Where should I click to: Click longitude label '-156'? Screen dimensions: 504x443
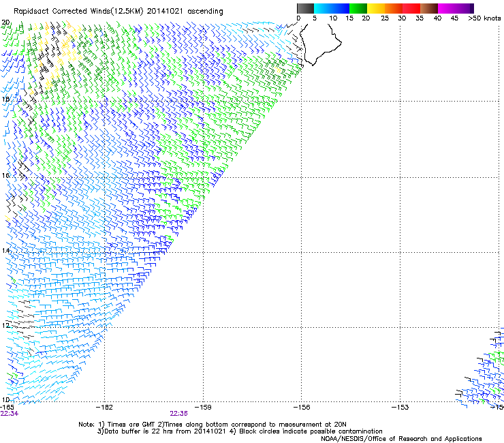pos(302,408)
